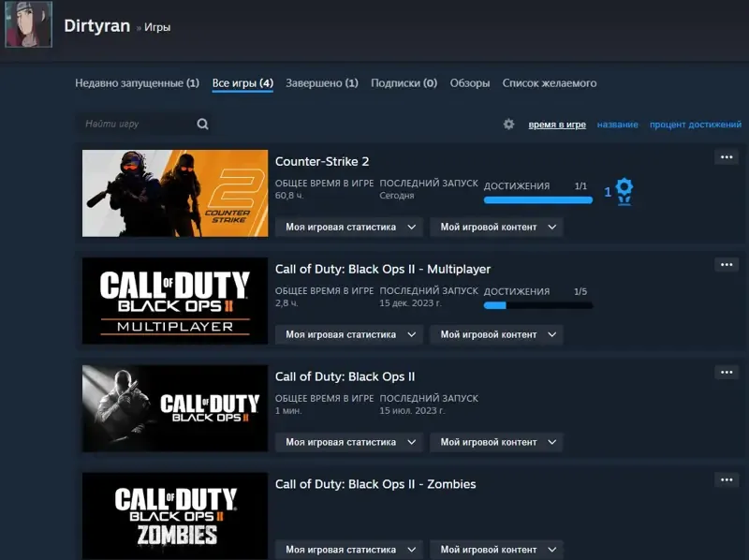
Task: Open three-dot menu for Call of Duty: Black Ops II
Action: [x=727, y=372]
